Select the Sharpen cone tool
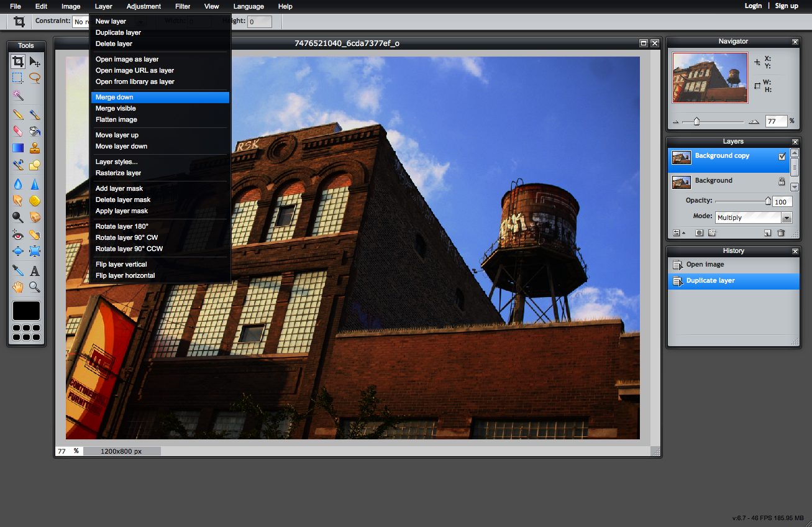 pyautogui.click(x=35, y=184)
